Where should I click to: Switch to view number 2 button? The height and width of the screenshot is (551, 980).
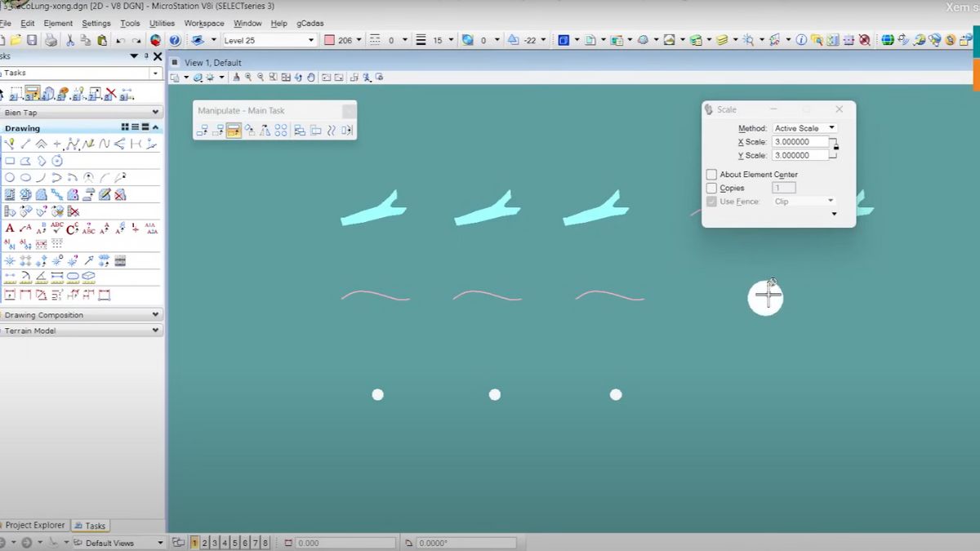pos(204,543)
